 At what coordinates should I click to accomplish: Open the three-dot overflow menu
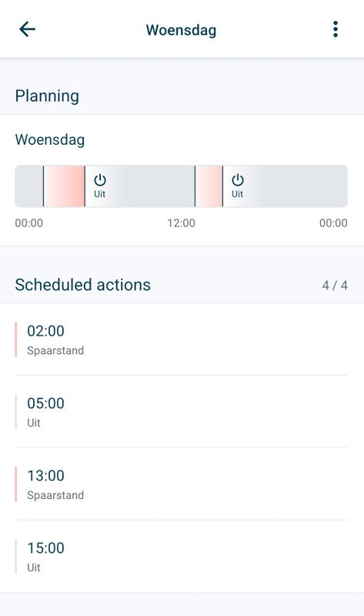point(336,29)
